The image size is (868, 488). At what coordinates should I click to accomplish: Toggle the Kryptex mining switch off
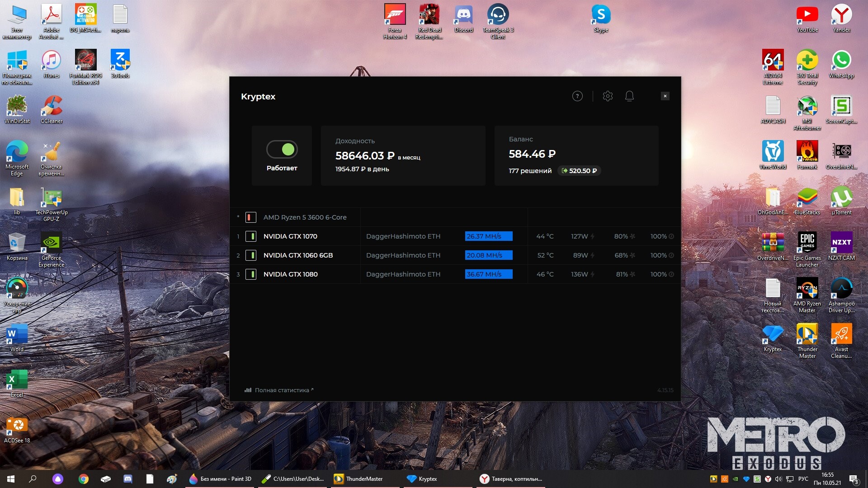click(282, 149)
